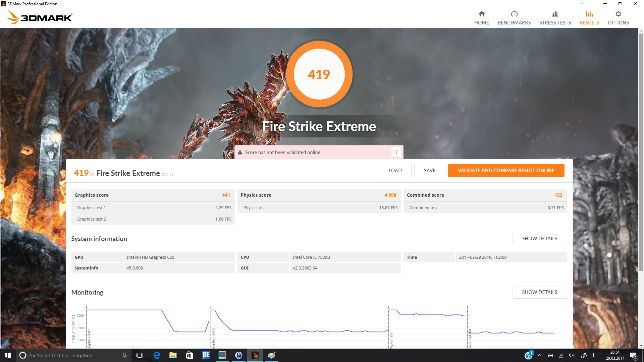This screenshot has width=644, height=362.
Task: Open the Benchmarks section
Action: coord(514,18)
